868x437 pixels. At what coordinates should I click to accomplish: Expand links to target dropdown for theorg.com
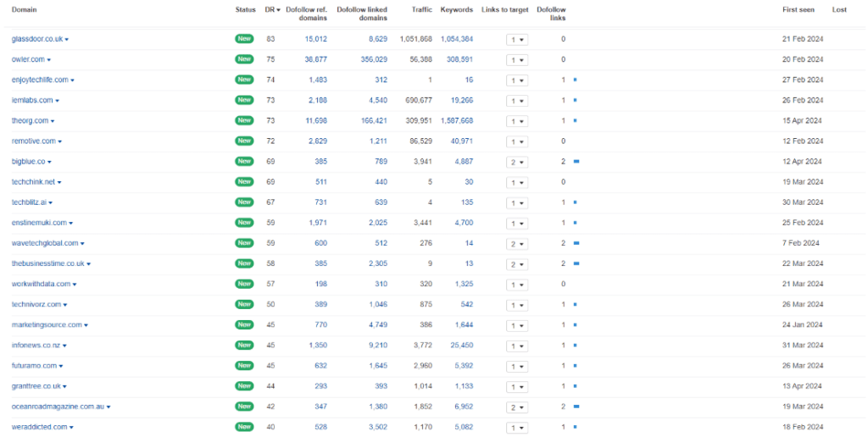[x=517, y=122]
